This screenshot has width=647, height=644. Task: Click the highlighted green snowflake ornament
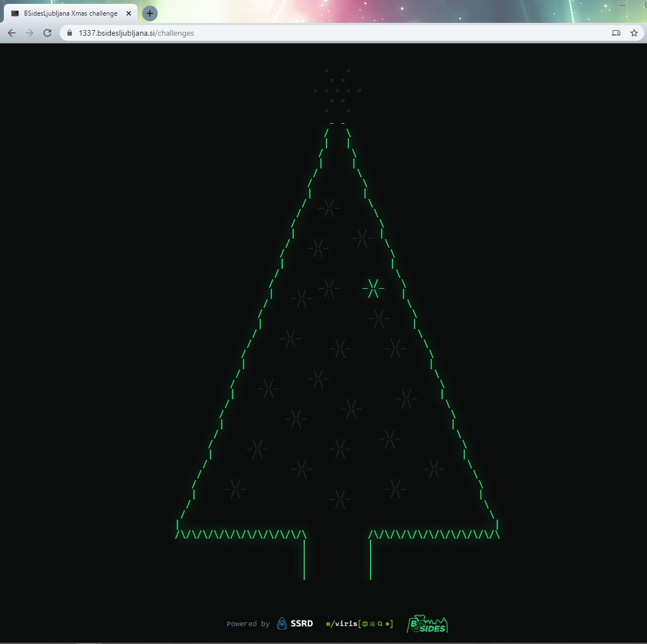(373, 288)
